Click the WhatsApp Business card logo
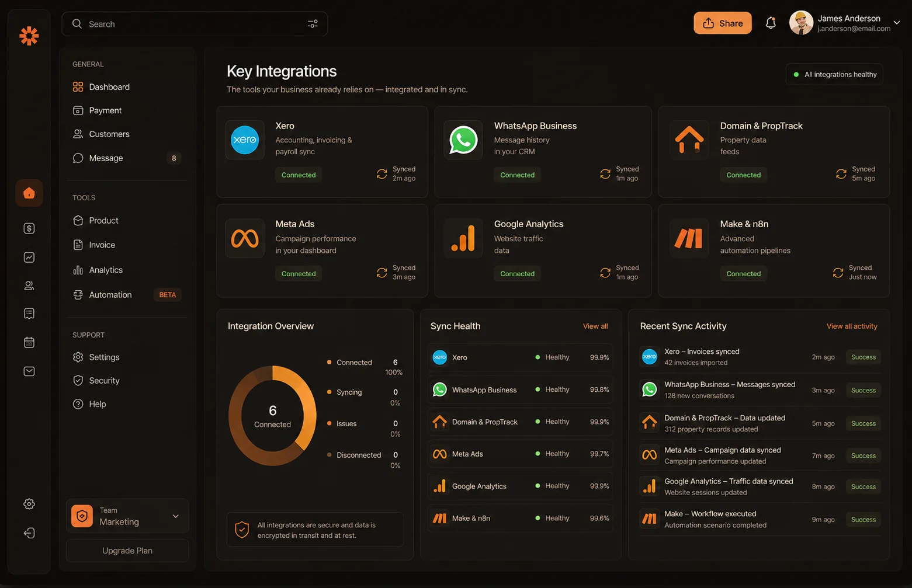Screen dimensions: 912x588 (463, 140)
